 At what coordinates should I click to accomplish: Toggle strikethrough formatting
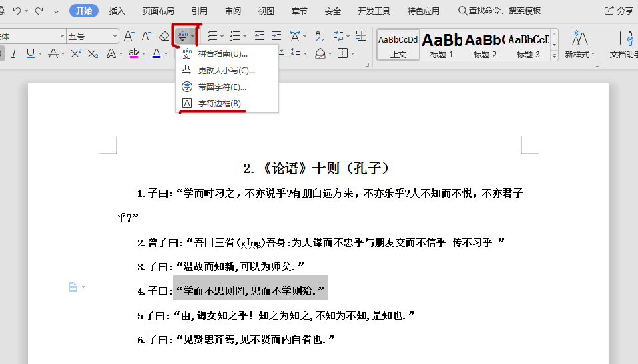pyautogui.click(x=53, y=53)
